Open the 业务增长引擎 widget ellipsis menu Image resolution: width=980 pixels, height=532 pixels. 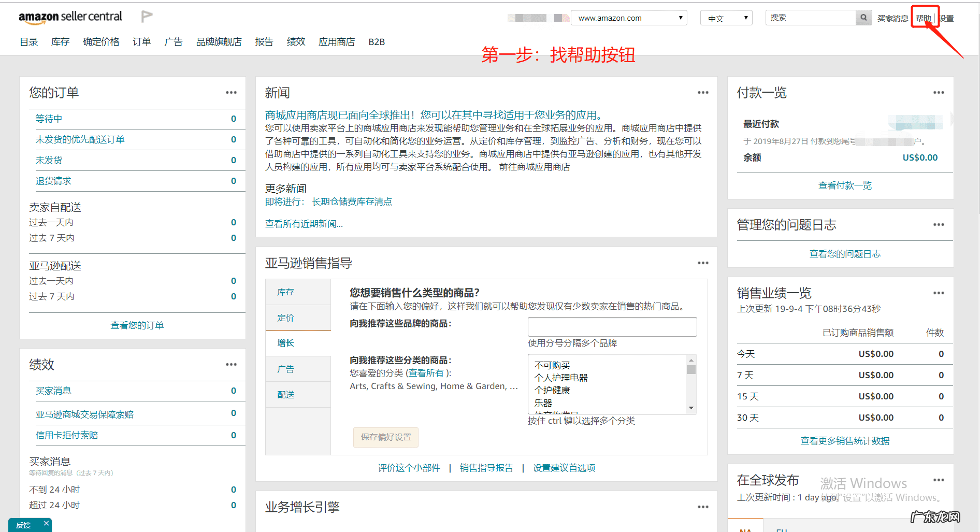703,507
